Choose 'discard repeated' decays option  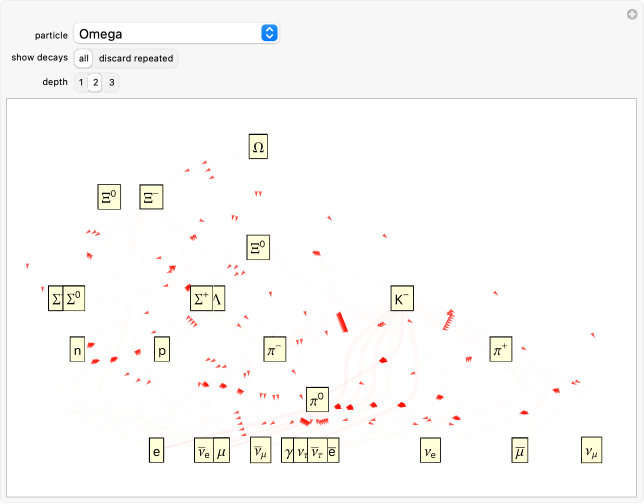pyautogui.click(x=135, y=58)
